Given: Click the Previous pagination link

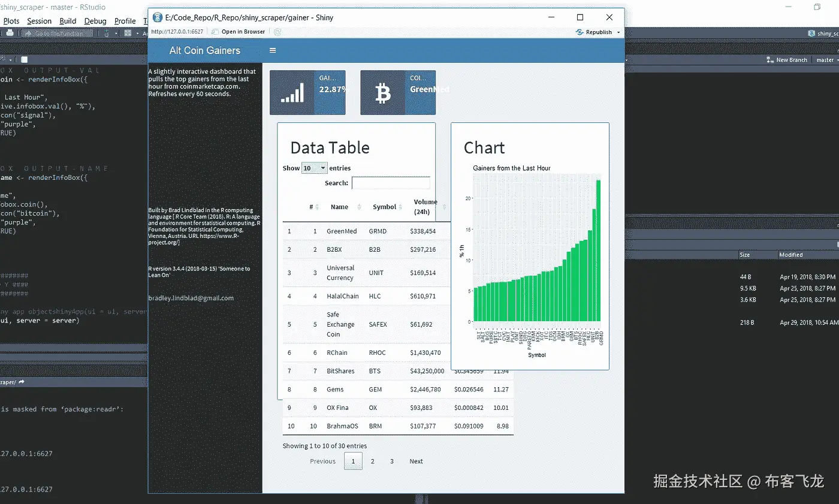Looking at the screenshot, I should click(322, 461).
